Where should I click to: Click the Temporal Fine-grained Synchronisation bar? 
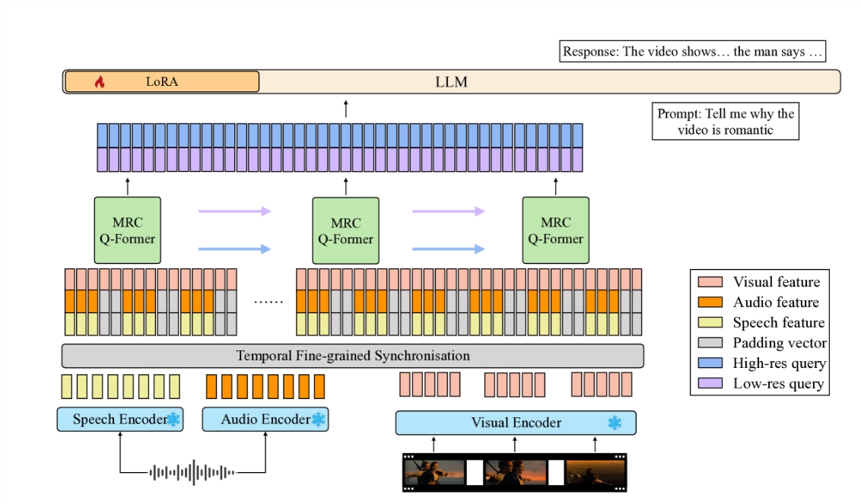[x=352, y=356]
